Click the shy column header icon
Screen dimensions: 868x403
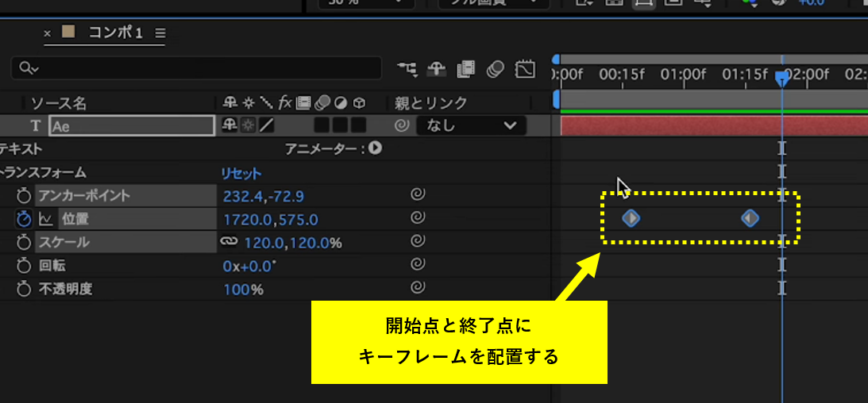click(x=230, y=103)
